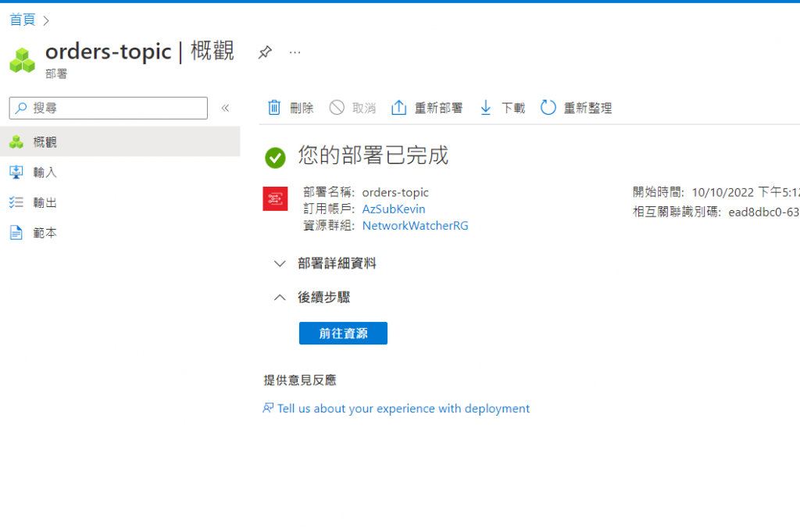Click the 相互關聯識別碼 correlation ID value
The width and height of the screenshot is (800, 532).
click(x=764, y=212)
